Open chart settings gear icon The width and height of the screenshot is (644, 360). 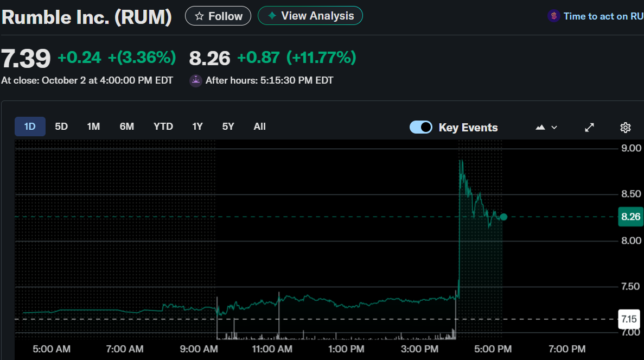[x=625, y=128]
